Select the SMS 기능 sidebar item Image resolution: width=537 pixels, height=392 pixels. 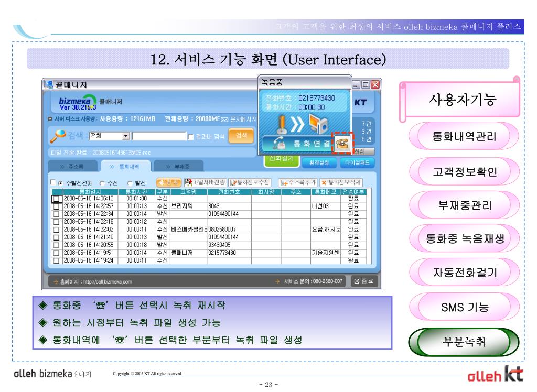pos(464,307)
